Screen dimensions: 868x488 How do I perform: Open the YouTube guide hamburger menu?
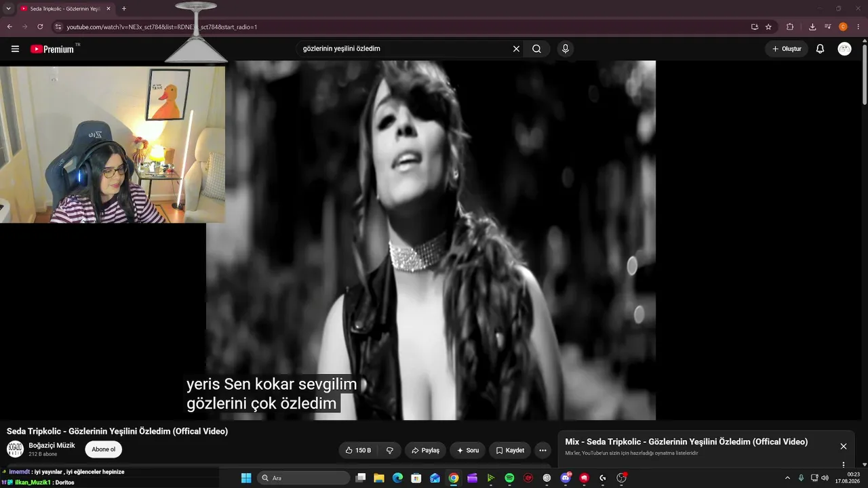(x=15, y=49)
